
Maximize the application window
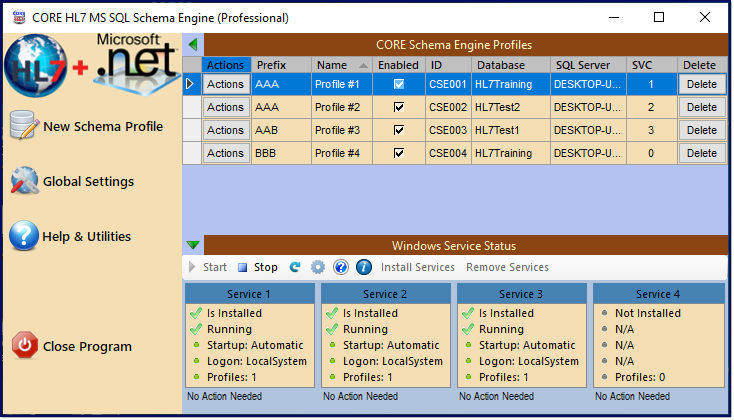click(659, 17)
